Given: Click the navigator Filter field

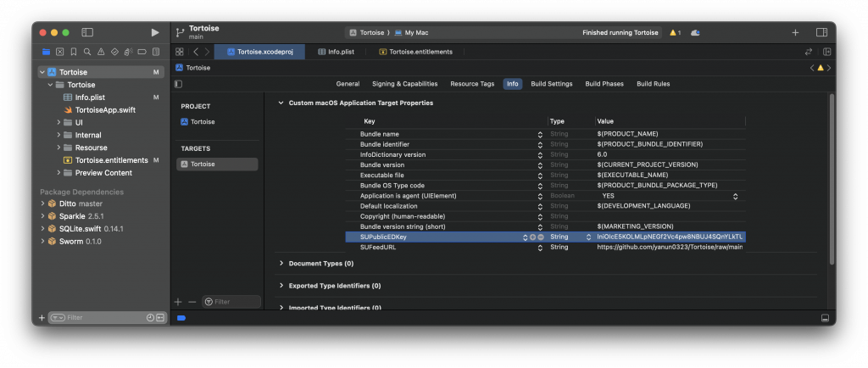Looking at the screenshot, I should (97, 318).
